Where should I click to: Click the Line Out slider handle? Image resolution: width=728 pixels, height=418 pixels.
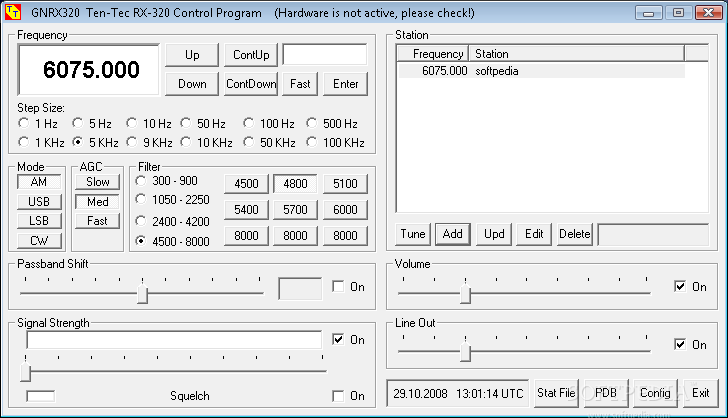(465, 352)
